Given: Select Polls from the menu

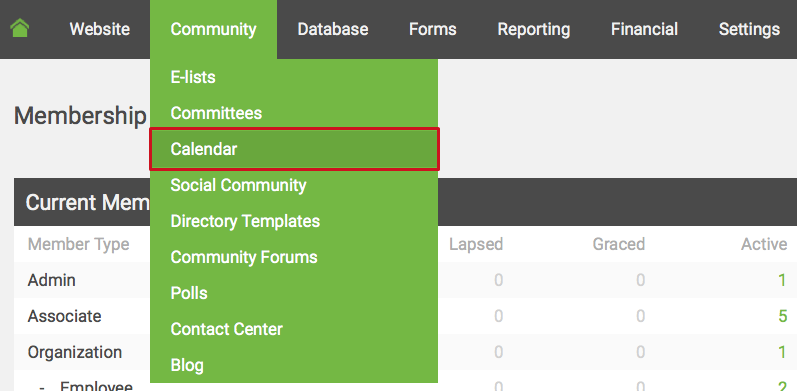Looking at the screenshot, I should tap(294, 293).
